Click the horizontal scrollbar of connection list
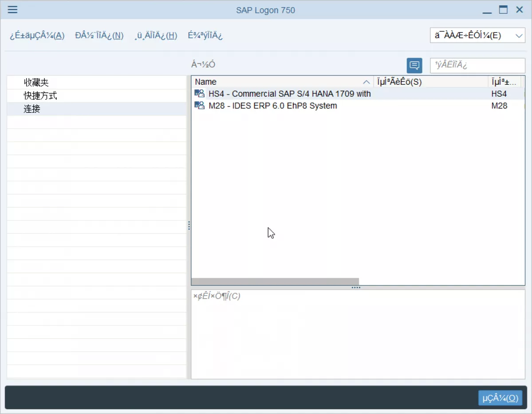The width and height of the screenshot is (532, 414). click(275, 281)
